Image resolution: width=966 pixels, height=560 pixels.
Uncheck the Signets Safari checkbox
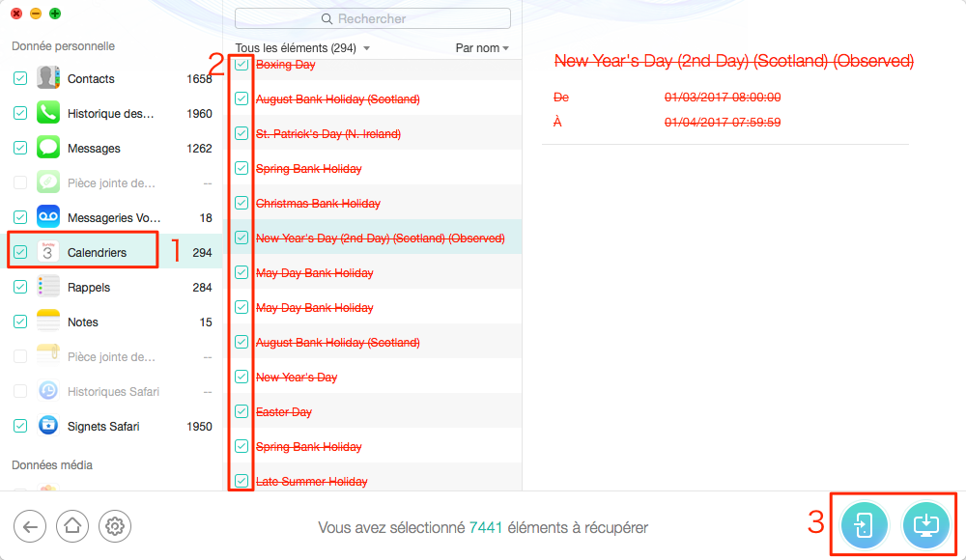coord(20,426)
